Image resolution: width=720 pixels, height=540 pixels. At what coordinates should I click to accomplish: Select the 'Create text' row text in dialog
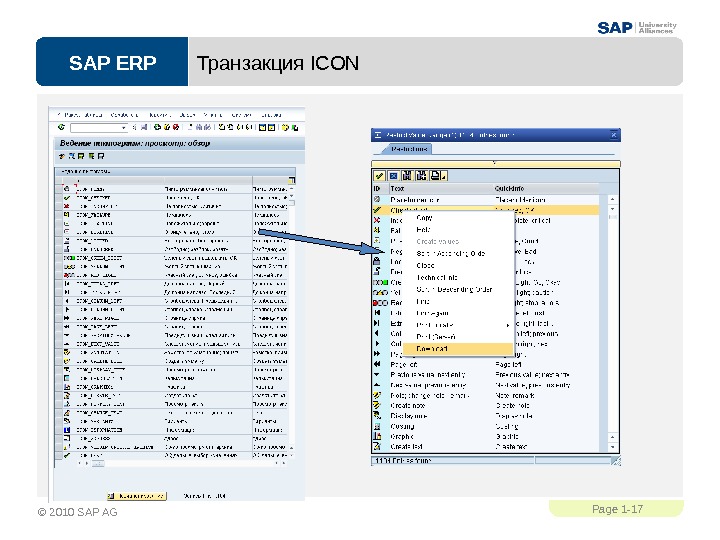(406, 446)
